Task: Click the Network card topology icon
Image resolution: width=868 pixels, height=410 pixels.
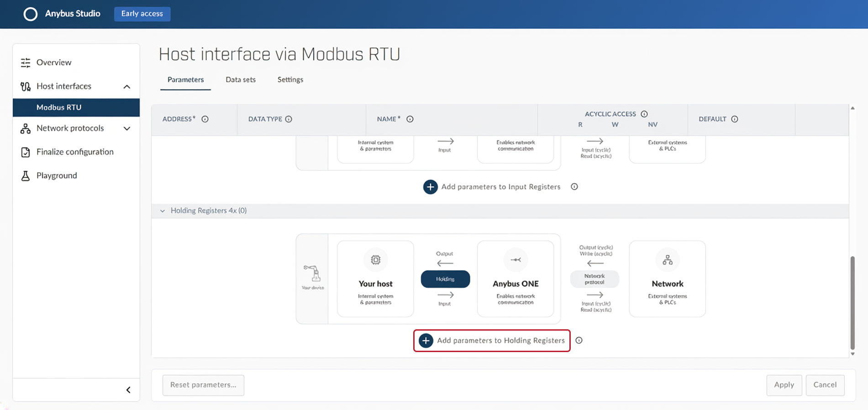Action: pos(668,260)
